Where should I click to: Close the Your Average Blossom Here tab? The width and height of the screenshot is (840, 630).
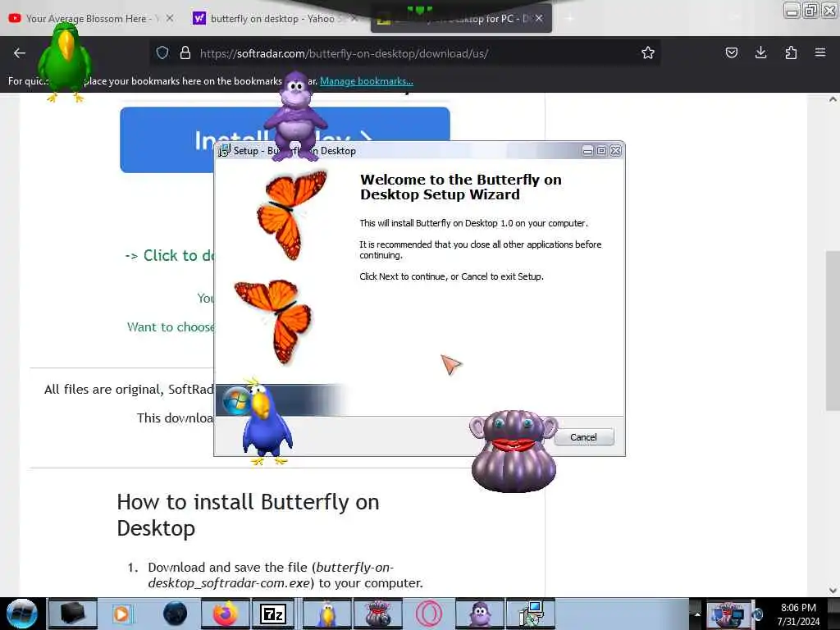[169, 18]
